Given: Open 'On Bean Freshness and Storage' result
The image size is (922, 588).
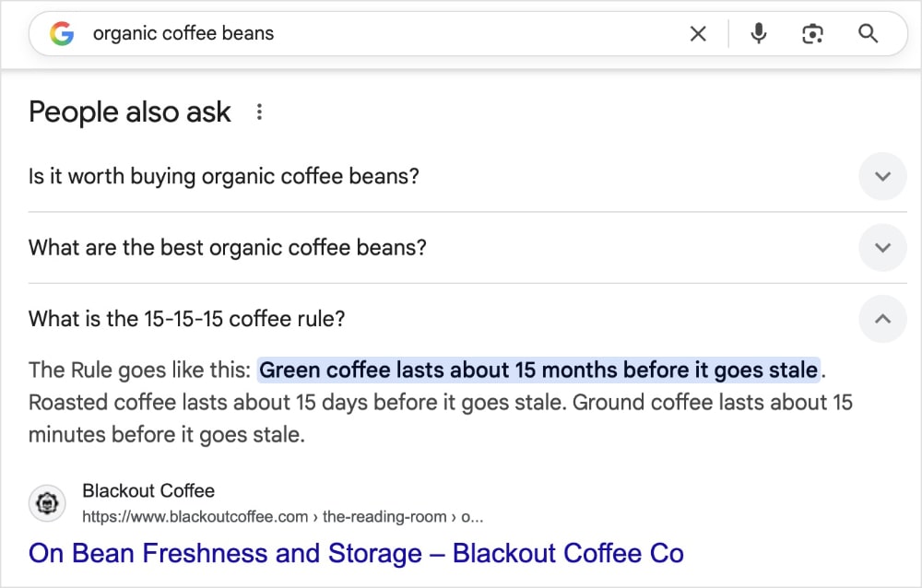Looking at the screenshot, I should [355, 553].
